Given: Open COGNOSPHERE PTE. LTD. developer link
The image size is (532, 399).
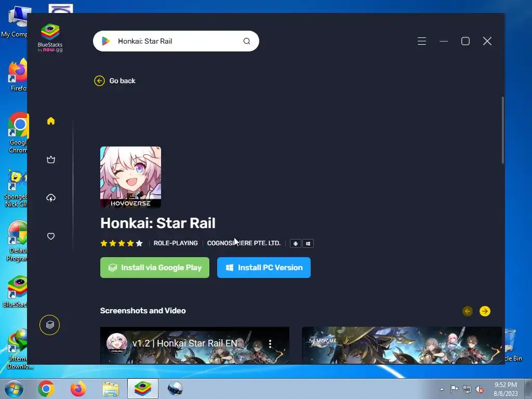Looking at the screenshot, I should tap(244, 243).
